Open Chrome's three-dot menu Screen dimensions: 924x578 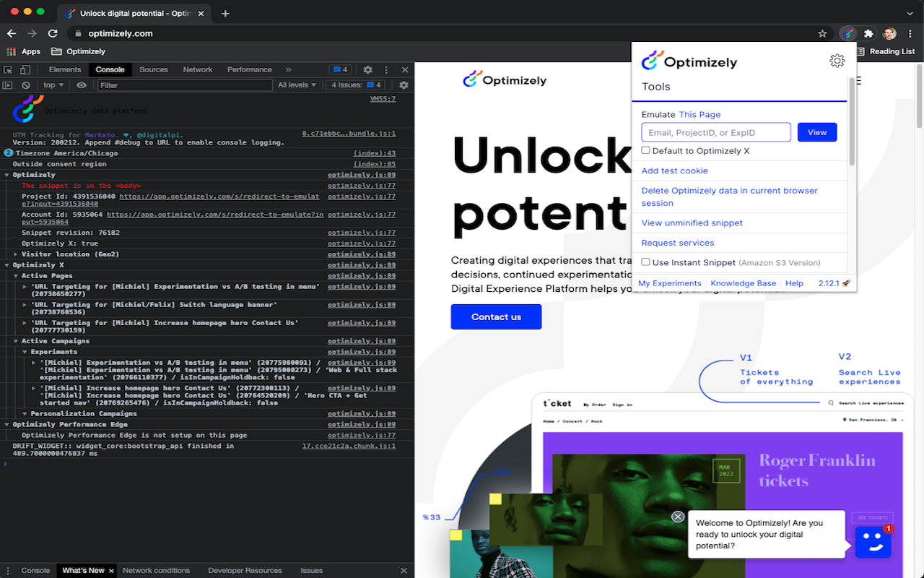point(910,33)
